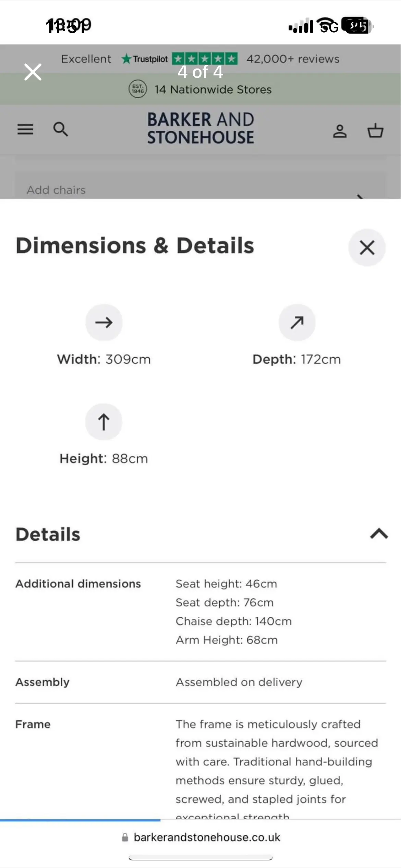The width and height of the screenshot is (401, 868).
Task: Tap the home indicator bar
Action: [x=200, y=857]
